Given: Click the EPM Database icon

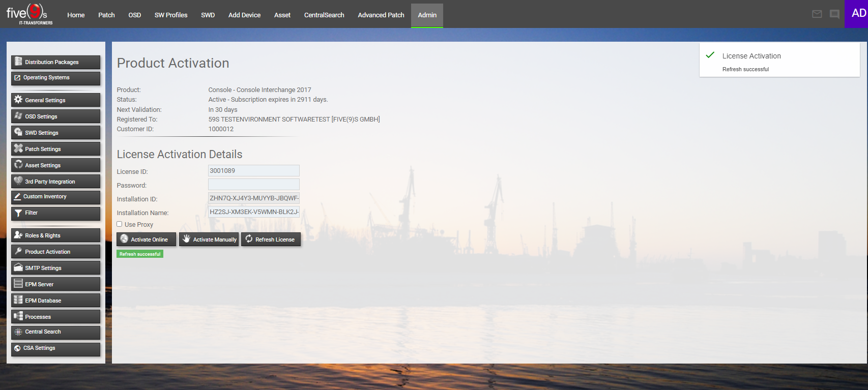Looking at the screenshot, I should [x=18, y=300].
